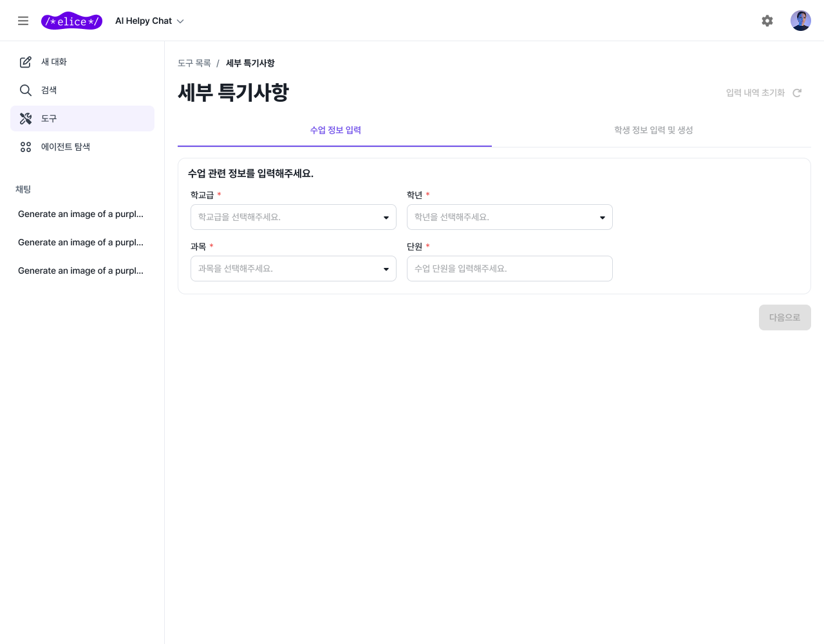Screen dimensions: 824x644
Task: Click the 다음으로 button
Action: pyautogui.click(x=784, y=317)
